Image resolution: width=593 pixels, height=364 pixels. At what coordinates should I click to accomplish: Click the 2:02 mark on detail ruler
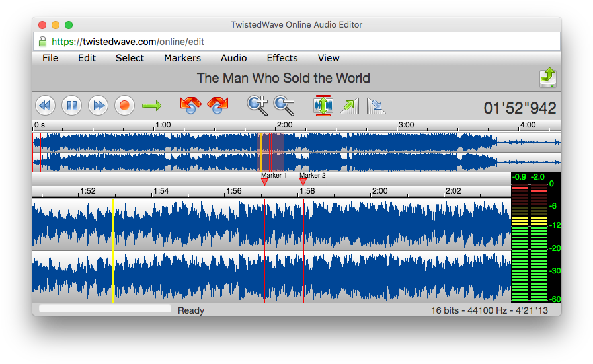pos(453,191)
